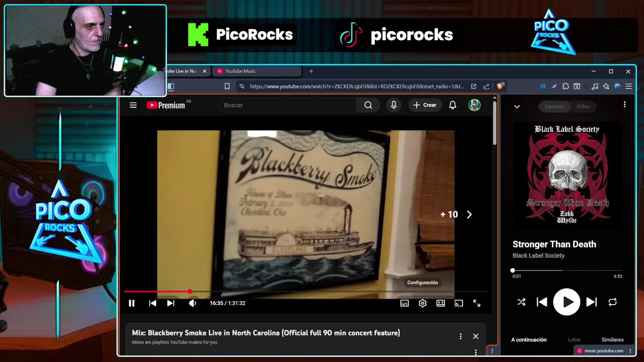Switch video to theater mode

tap(441, 303)
